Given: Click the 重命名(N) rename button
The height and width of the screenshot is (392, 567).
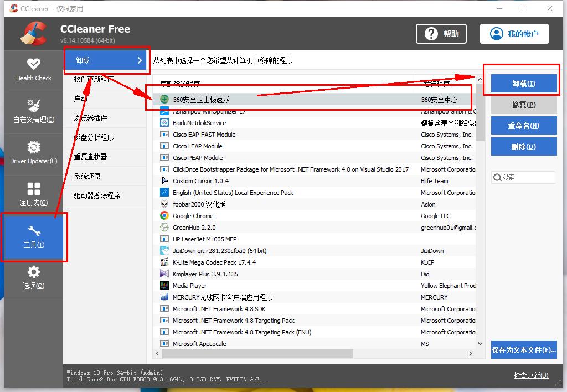Looking at the screenshot, I should pyautogui.click(x=523, y=126).
